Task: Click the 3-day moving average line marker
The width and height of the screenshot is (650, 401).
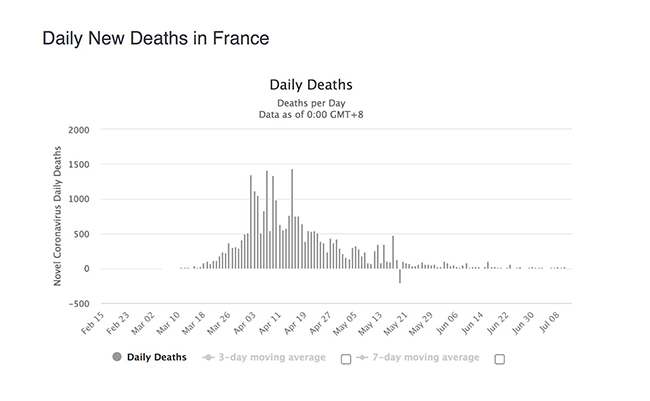Action: click(209, 358)
